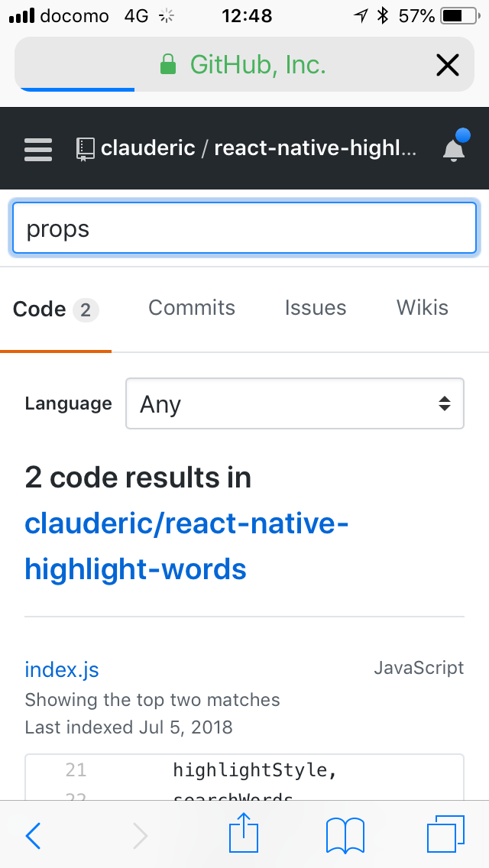
Task: Tap the green padlock security icon
Action: click(168, 66)
